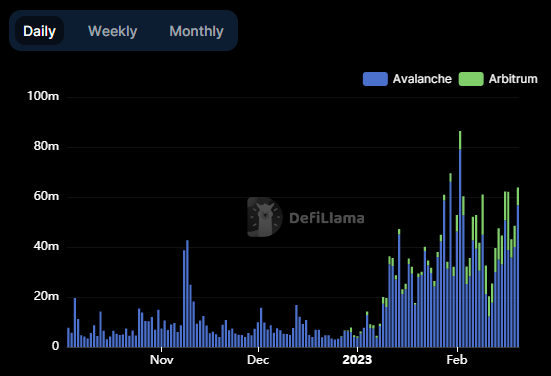Viewport: 551px width, 376px height.
Task: Click the Nov x-axis label
Action: click(x=161, y=360)
